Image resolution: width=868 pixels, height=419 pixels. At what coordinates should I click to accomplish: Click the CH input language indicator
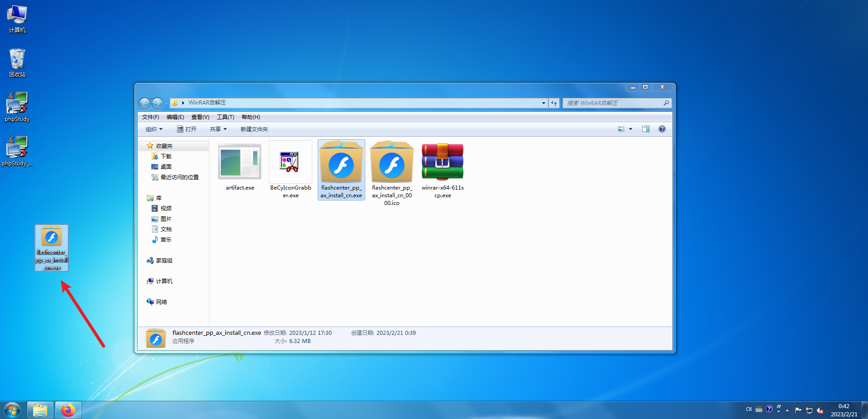tap(749, 409)
